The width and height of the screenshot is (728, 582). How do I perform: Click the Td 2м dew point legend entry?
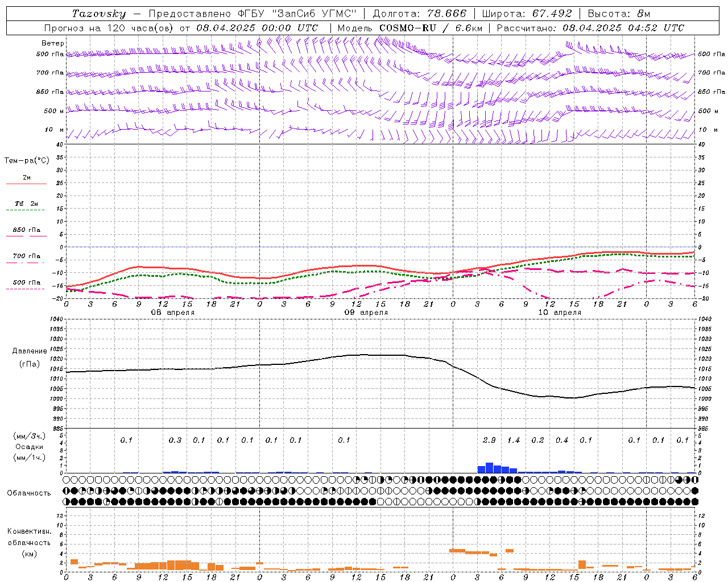point(26,203)
